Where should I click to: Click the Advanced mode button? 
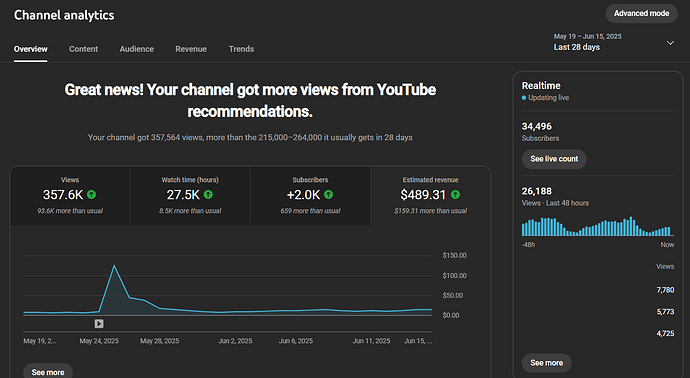tap(641, 14)
